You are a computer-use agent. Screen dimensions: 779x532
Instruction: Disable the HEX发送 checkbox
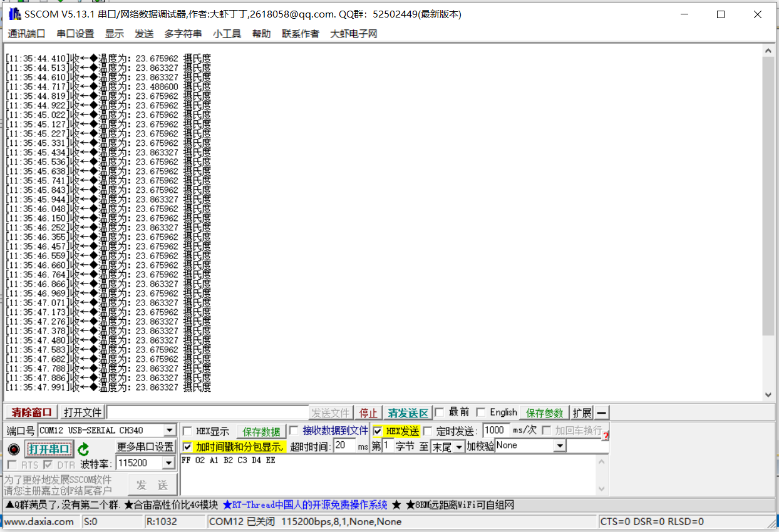point(377,431)
